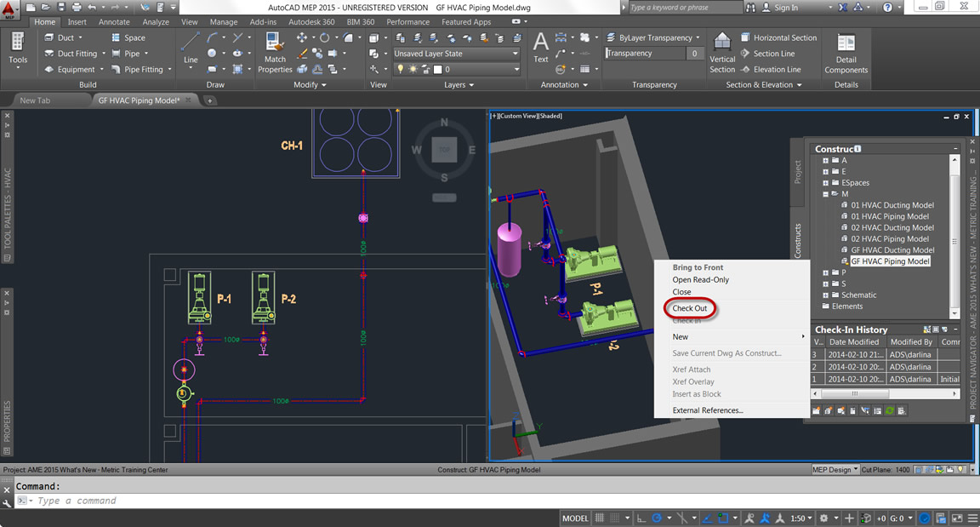The height and width of the screenshot is (527, 980).
Task: Select External References in context menu
Action: click(708, 410)
